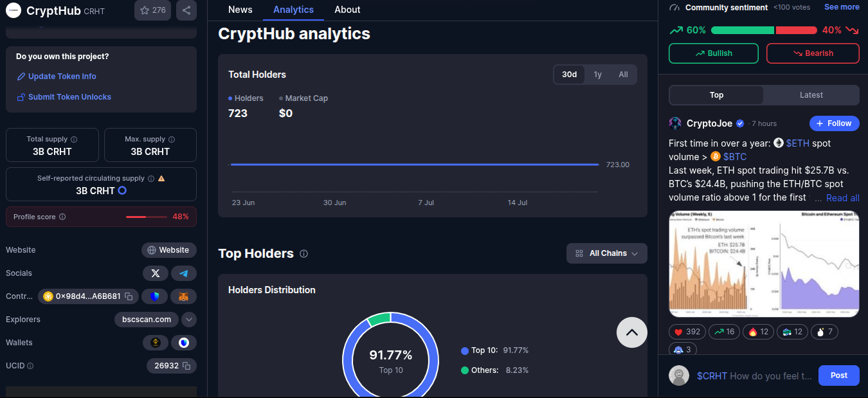
Task: Click the blue shield wallet in Wallets row
Action: pos(184,343)
